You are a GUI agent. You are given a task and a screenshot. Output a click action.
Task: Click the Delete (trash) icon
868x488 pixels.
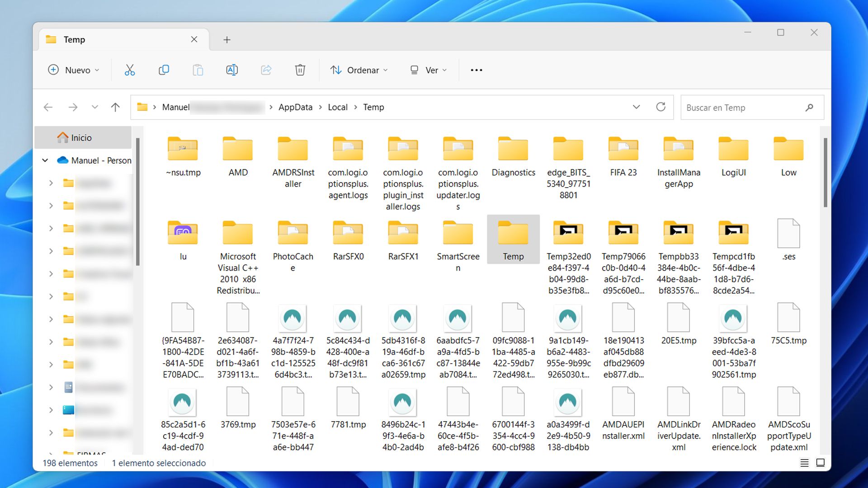pos(300,70)
